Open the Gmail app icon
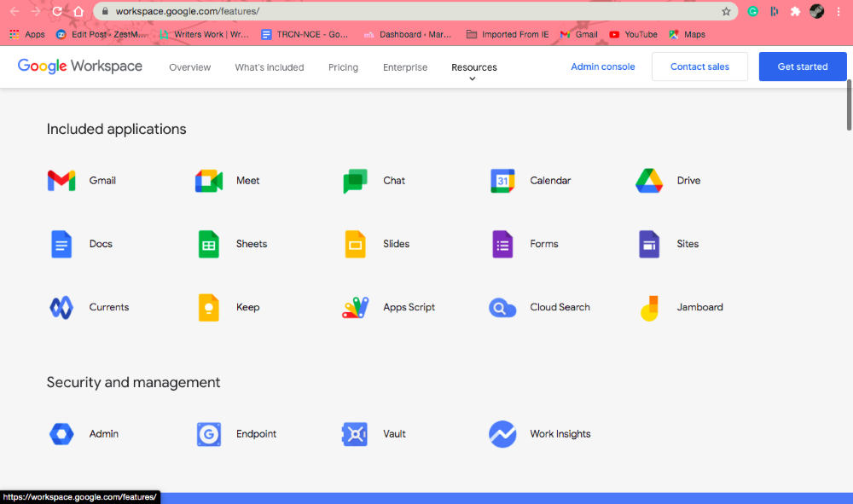 [x=61, y=181]
